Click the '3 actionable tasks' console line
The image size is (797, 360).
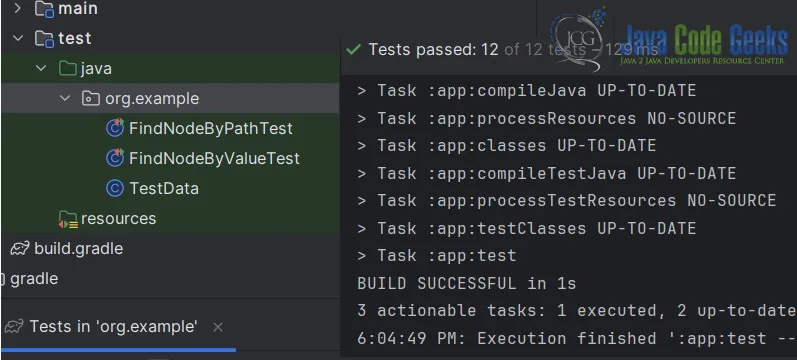tap(576, 311)
